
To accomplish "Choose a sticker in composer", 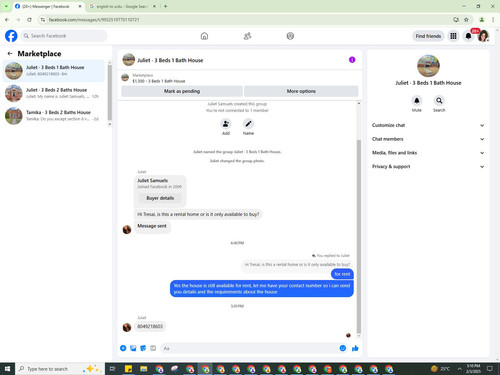I will point(143,348).
